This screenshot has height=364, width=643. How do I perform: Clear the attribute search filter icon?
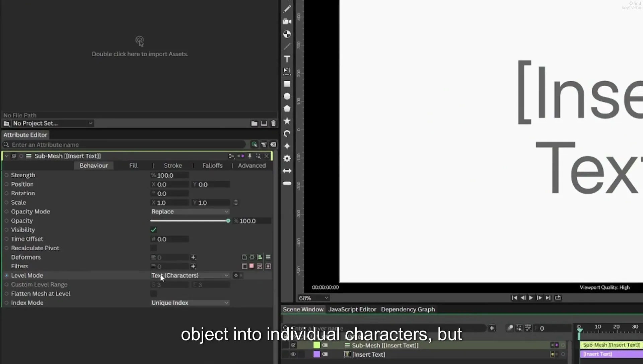(x=273, y=145)
